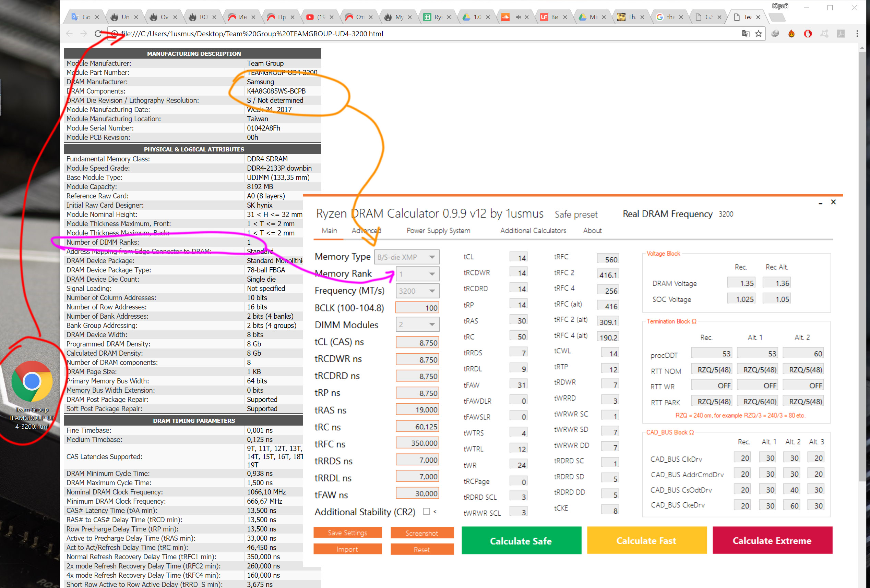Open the AdBlock red stop-hand extension
The image size is (870, 588).
tap(808, 34)
